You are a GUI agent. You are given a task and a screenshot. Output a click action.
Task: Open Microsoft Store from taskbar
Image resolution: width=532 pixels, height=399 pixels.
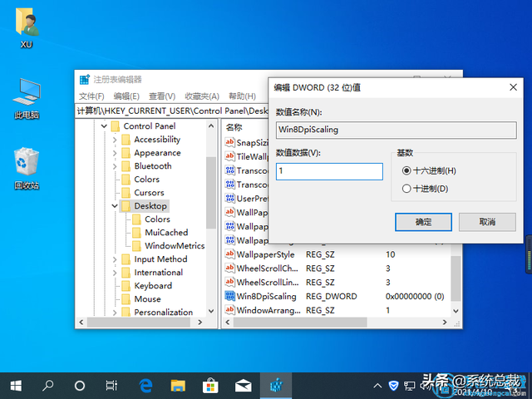[x=210, y=386]
